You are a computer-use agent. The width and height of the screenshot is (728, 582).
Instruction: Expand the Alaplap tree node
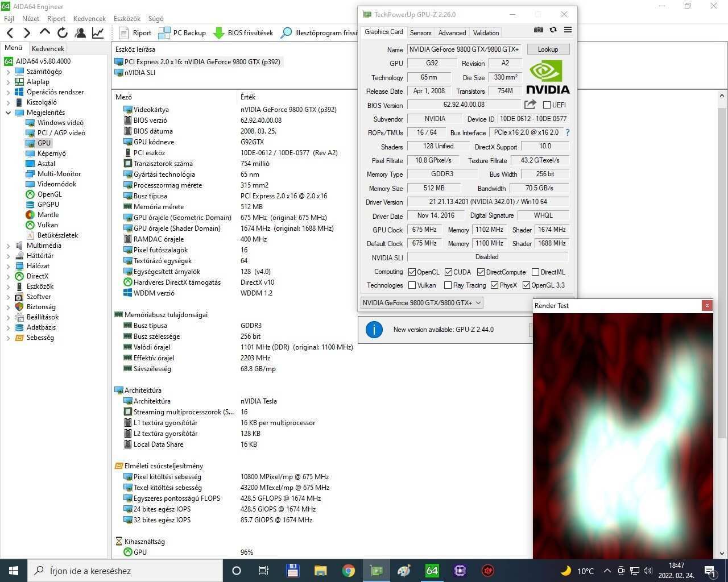(8, 82)
